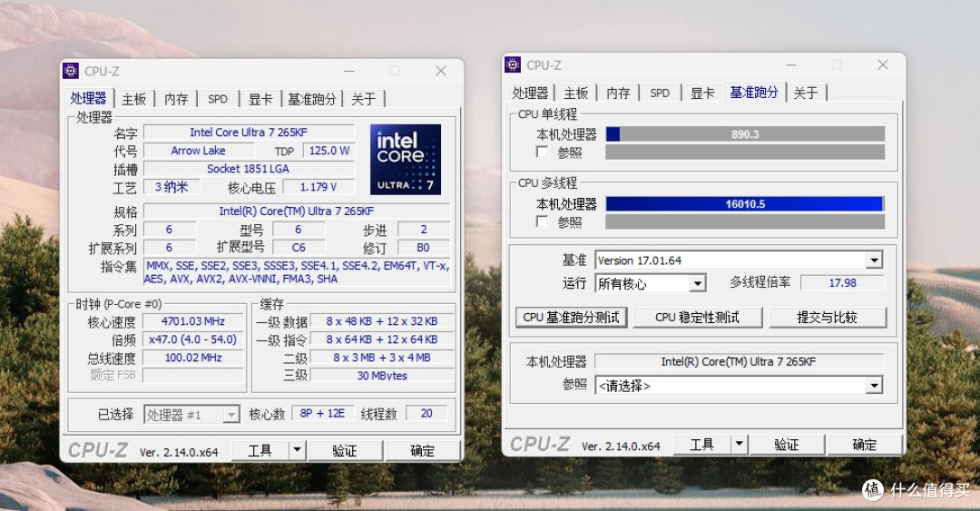Enable 参照 checkbox under CPU 多线程
The image size is (980, 511).
click(542, 221)
